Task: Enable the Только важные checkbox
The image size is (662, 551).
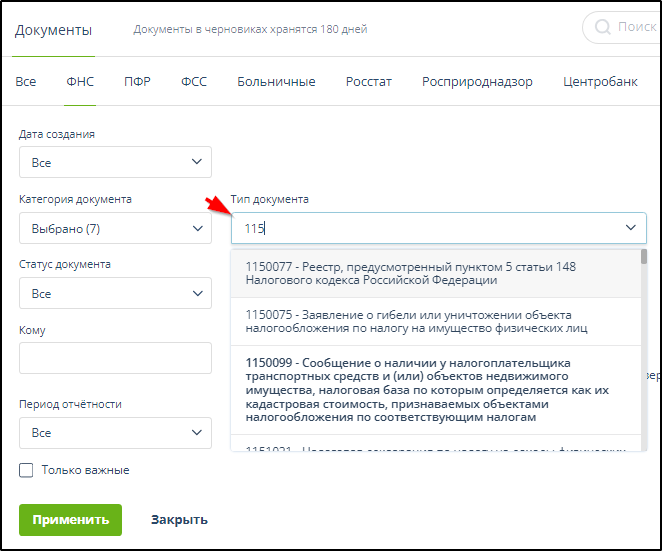Action: [x=27, y=470]
